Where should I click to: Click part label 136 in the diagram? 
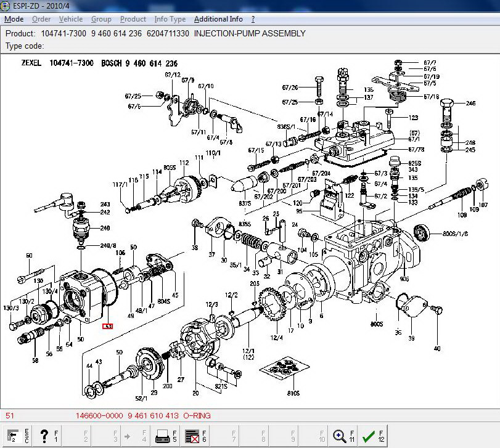pyautogui.click(x=369, y=89)
